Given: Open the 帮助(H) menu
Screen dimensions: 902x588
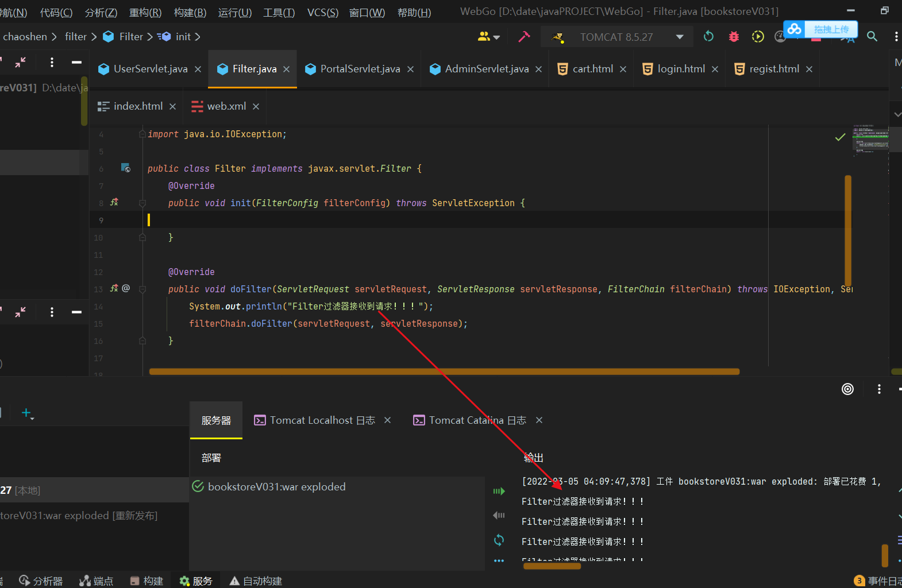Looking at the screenshot, I should click(414, 13).
